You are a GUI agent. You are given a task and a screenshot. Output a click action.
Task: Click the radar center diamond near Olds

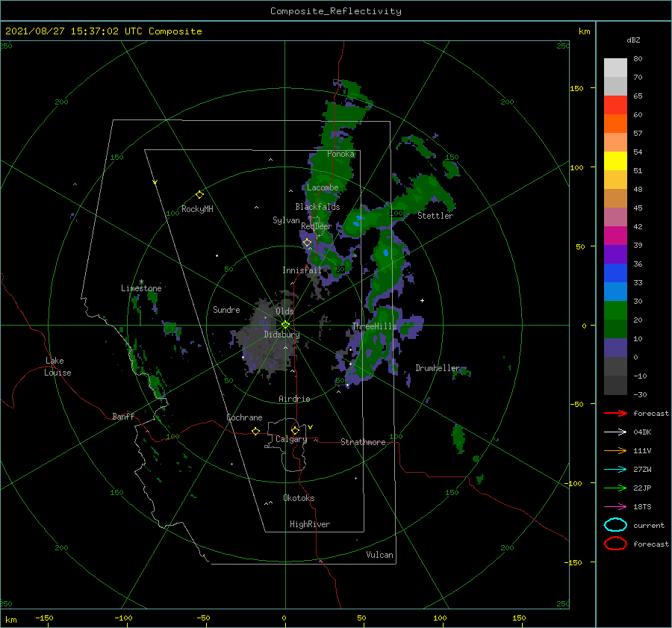[x=285, y=325]
